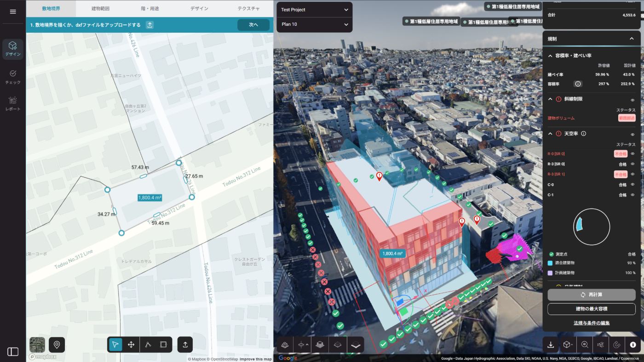Toggle visibility of the 天空率 section
The image size is (644, 362).
pyautogui.click(x=632, y=134)
